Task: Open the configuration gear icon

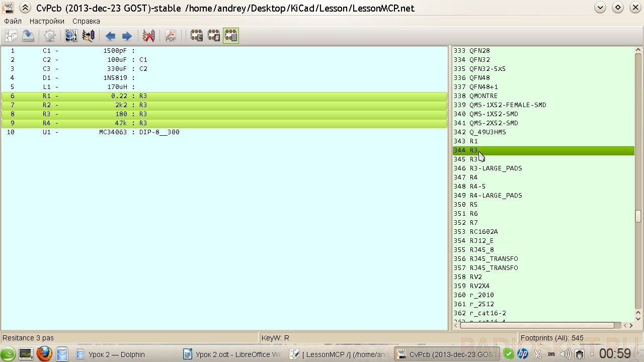Action: click(x=50, y=36)
